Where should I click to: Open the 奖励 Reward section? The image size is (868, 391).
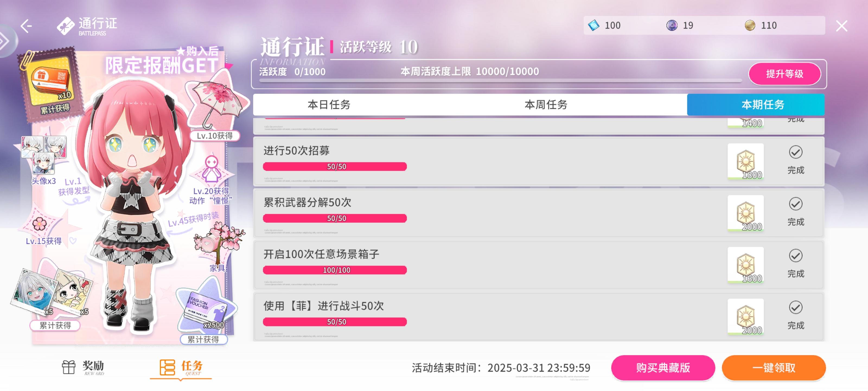point(83,367)
